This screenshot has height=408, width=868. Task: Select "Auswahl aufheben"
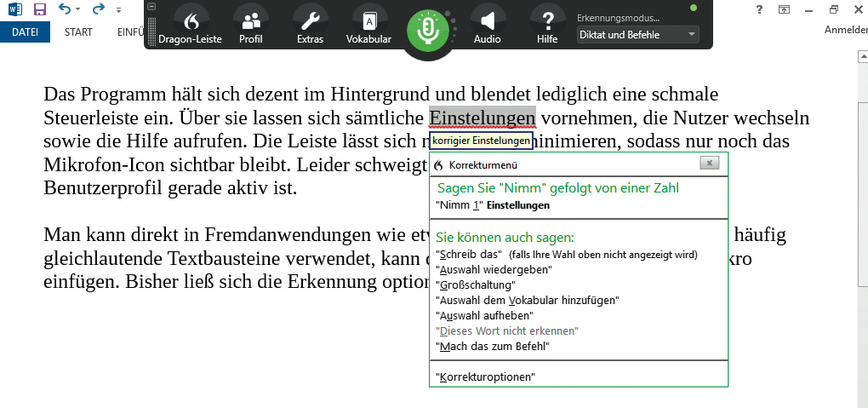pyautogui.click(x=484, y=315)
